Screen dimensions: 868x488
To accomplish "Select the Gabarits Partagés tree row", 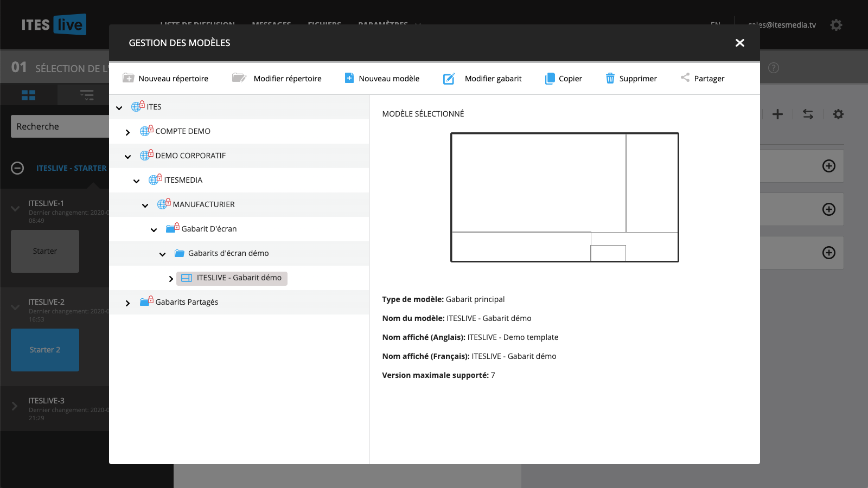I will [239, 302].
